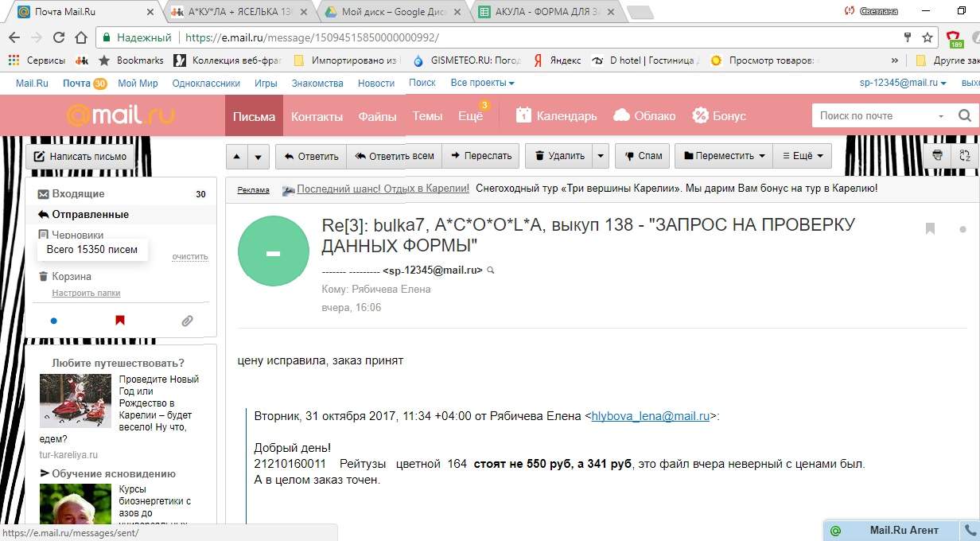Image resolution: width=980 pixels, height=541 pixels.
Task: Bookmark this page with the star icon
Action: click(x=927, y=37)
